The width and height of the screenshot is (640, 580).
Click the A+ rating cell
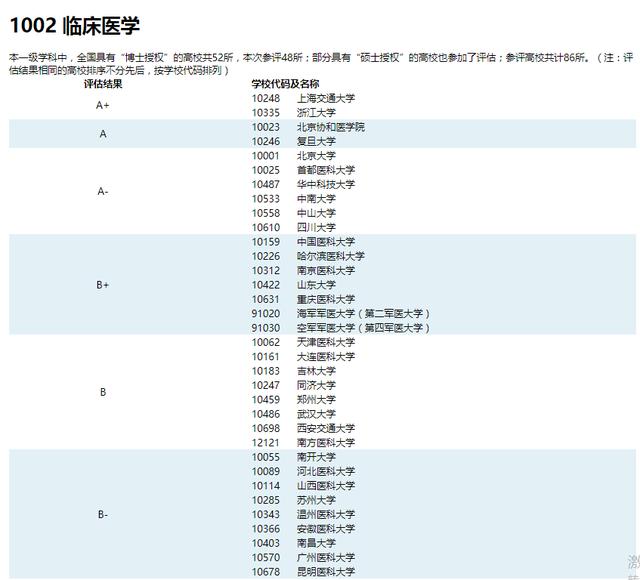[x=103, y=105]
